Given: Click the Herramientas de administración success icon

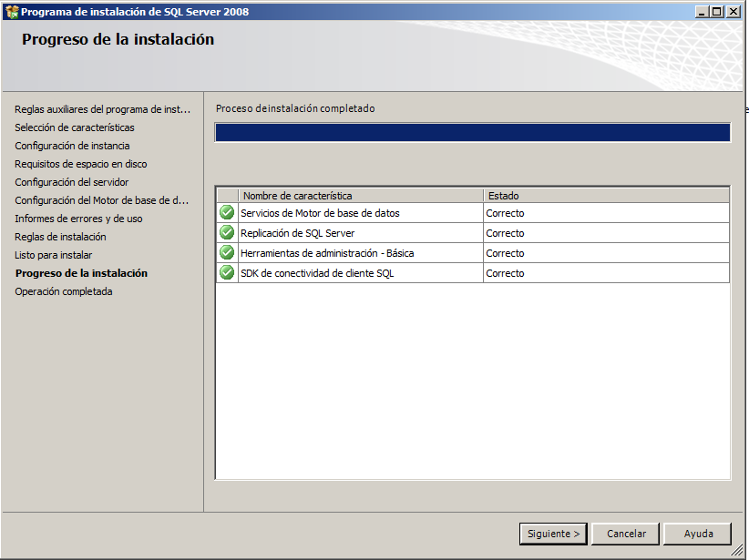Looking at the screenshot, I should point(227,253).
